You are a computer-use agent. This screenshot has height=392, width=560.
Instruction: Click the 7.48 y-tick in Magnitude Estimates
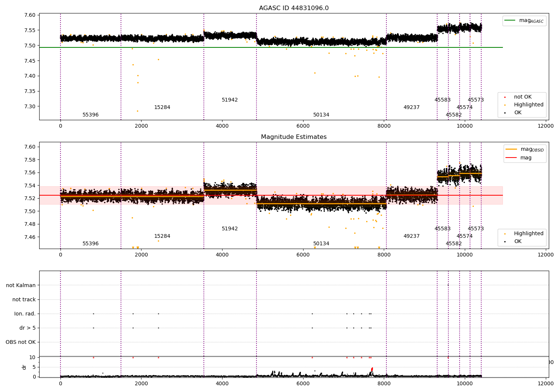coord(30,224)
